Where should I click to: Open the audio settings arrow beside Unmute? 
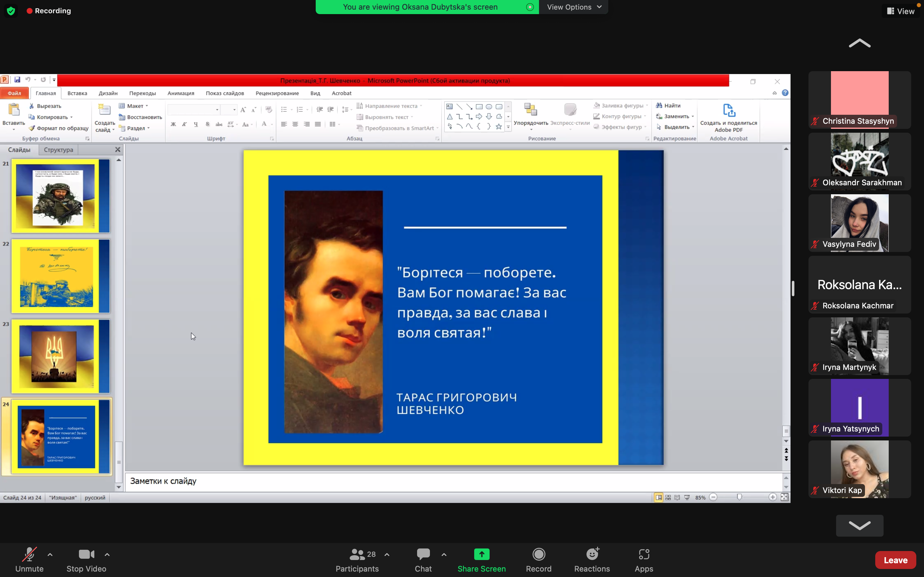point(50,555)
